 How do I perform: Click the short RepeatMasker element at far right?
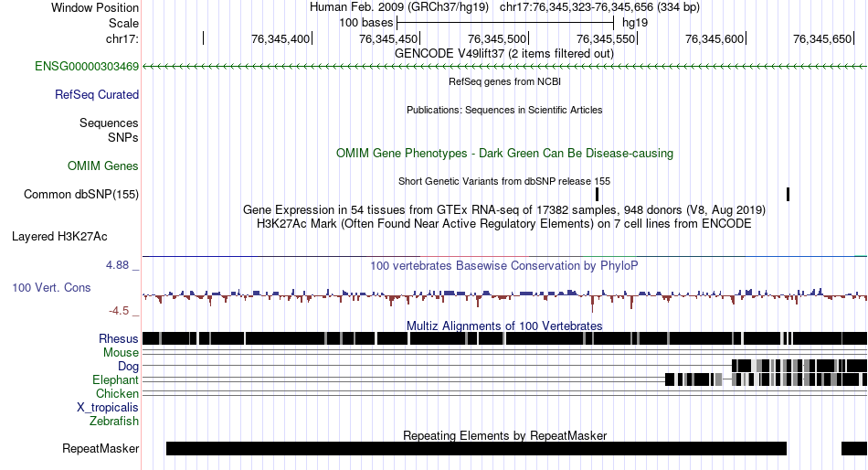tap(854, 448)
